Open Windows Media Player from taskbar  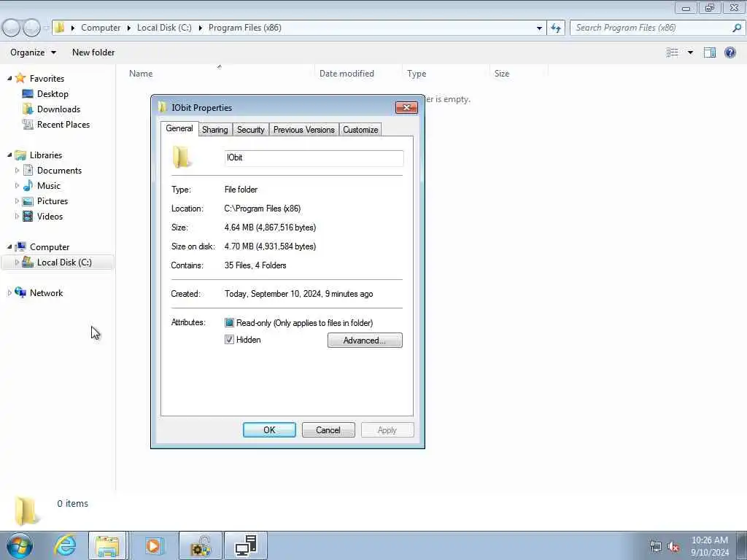tap(153, 545)
